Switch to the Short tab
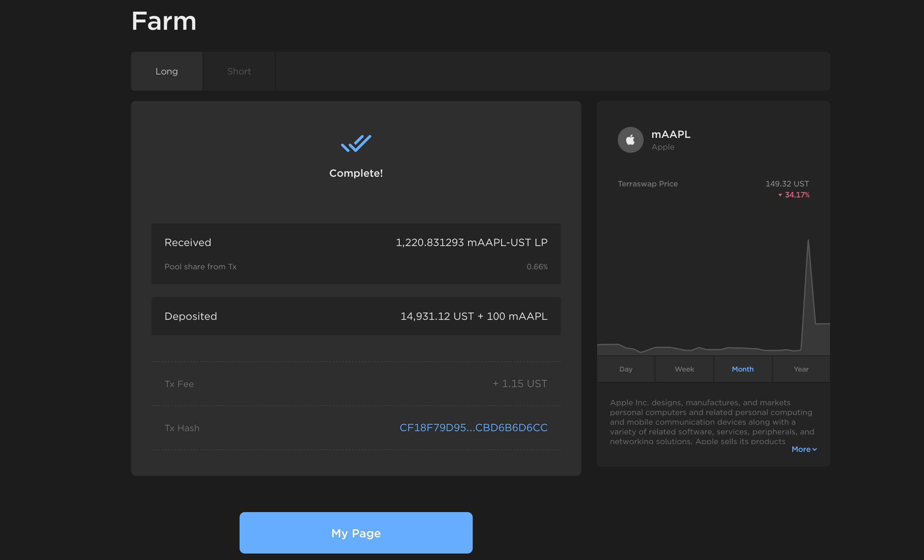This screenshot has height=560, width=924. 239,71
